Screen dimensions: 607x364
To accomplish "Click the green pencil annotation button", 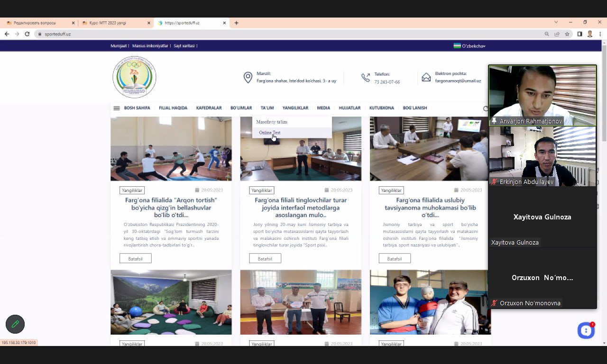I will tap(15, 324).
